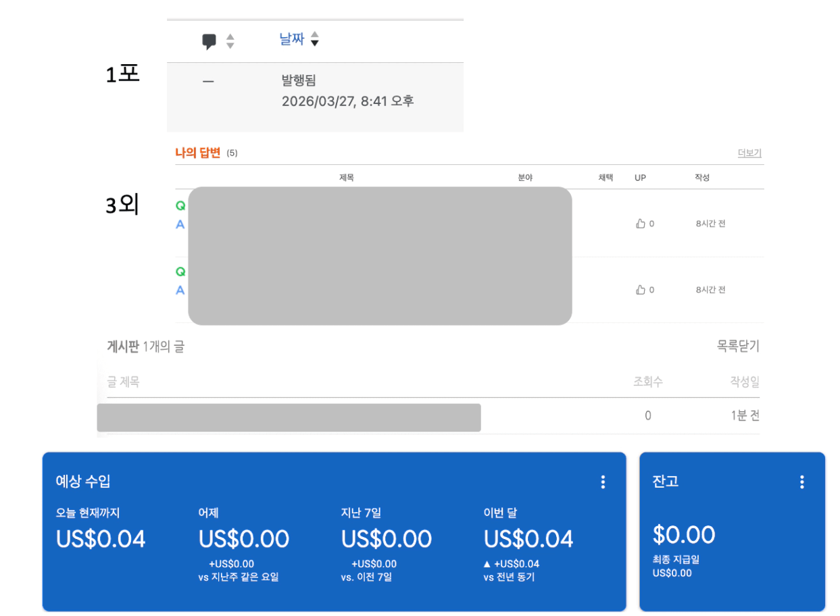Select the 이번 달 earnings amount
The width and height of the screenshot is (840, 616).
(528, 539)
